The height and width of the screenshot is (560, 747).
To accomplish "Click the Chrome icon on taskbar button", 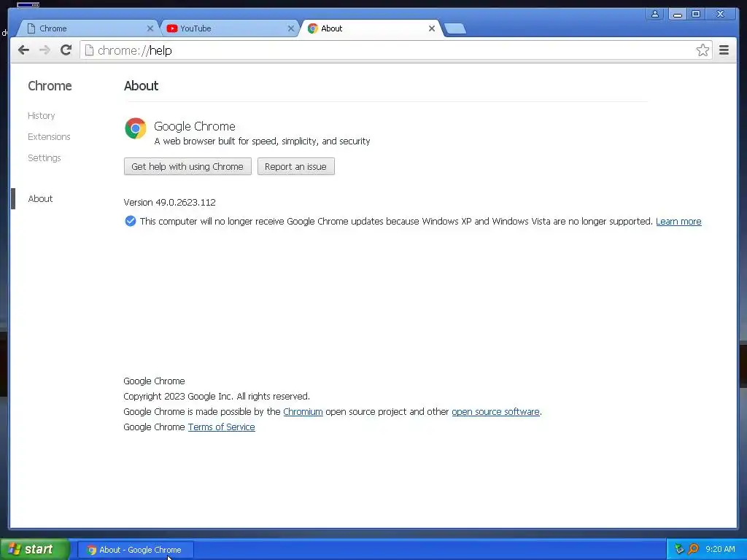I will (91, 550).
